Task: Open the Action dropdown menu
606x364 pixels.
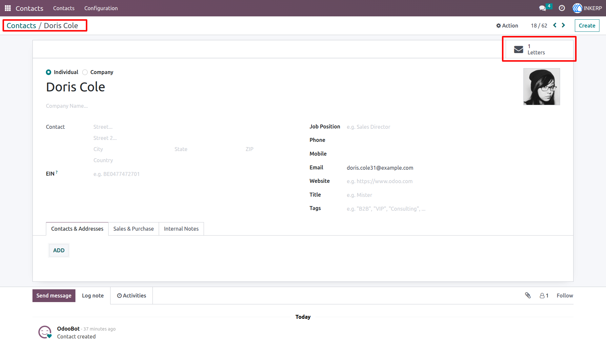Action: [x=507, y=26]
